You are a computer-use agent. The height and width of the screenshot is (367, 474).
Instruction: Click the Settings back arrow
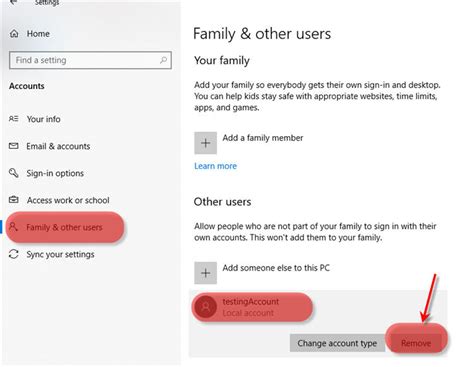coord(14,2)
